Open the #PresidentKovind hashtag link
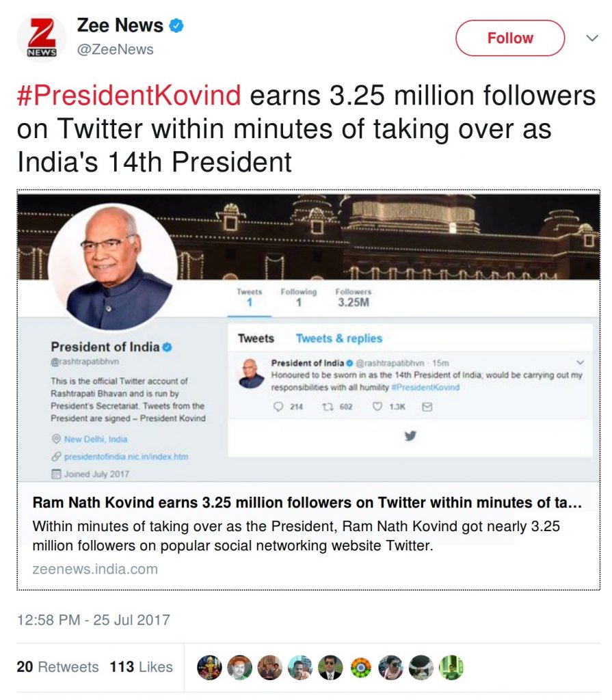 [129, 96]
